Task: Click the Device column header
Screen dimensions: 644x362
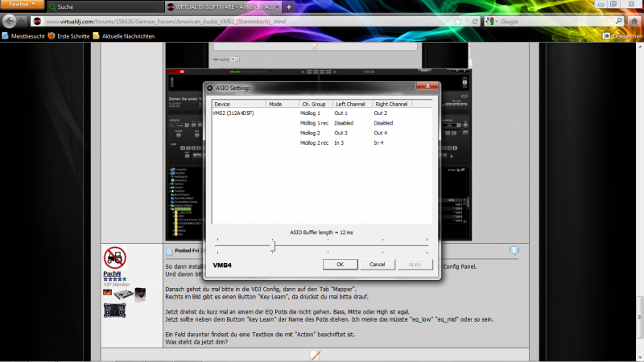Action: coord(238,104)
